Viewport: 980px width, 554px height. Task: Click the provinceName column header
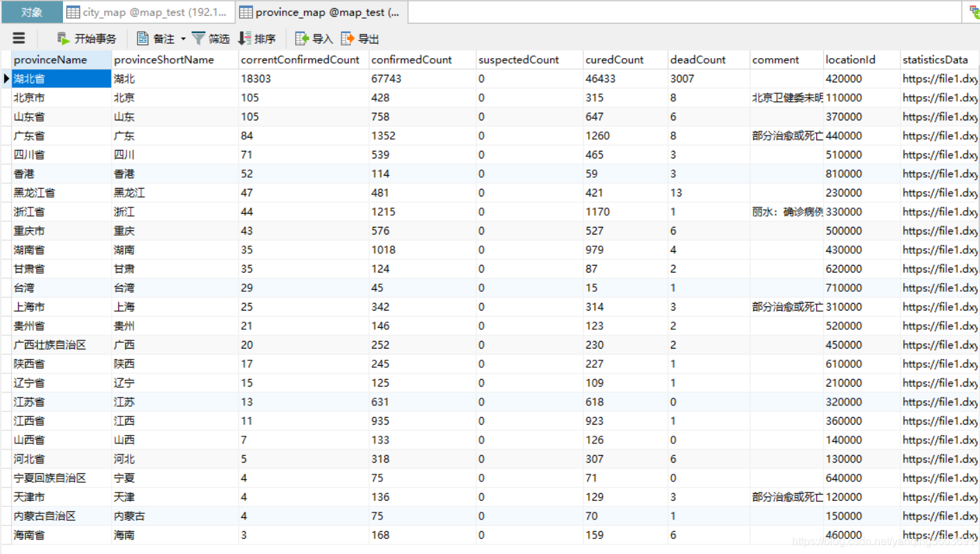click(x=62, y=59)
